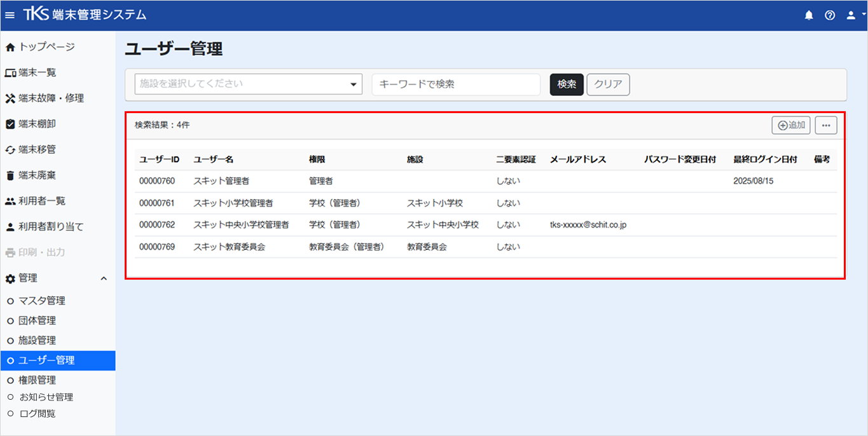Open the hamburger menu icon
868x436 pixels.
(10, 15)
